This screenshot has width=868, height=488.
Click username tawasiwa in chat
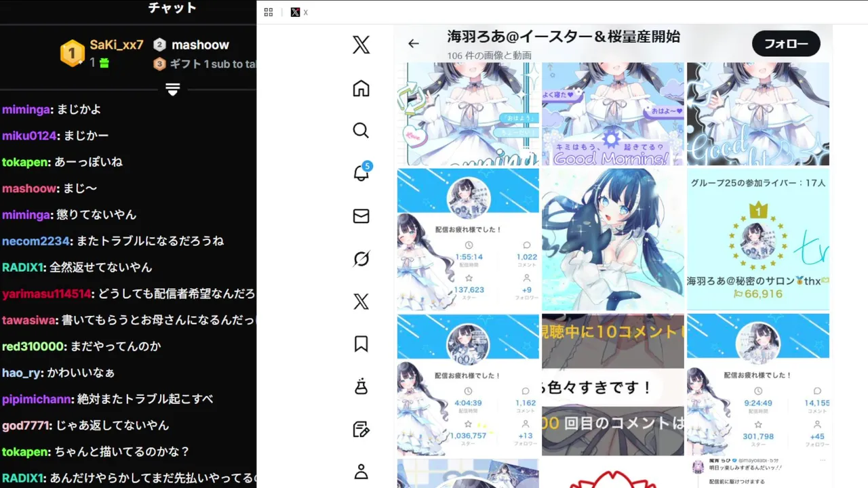tap(28, 320)
